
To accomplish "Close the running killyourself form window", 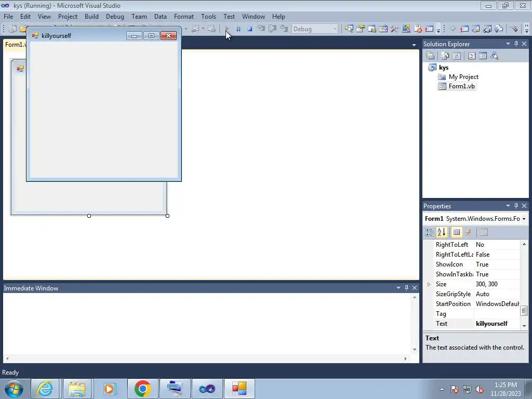I will [168, 36].
